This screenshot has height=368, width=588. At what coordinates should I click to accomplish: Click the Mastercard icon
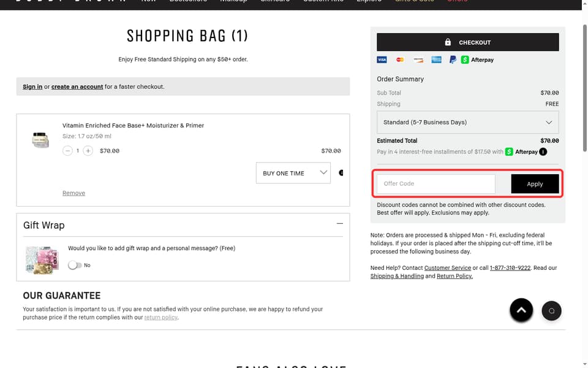coord(400,59)
